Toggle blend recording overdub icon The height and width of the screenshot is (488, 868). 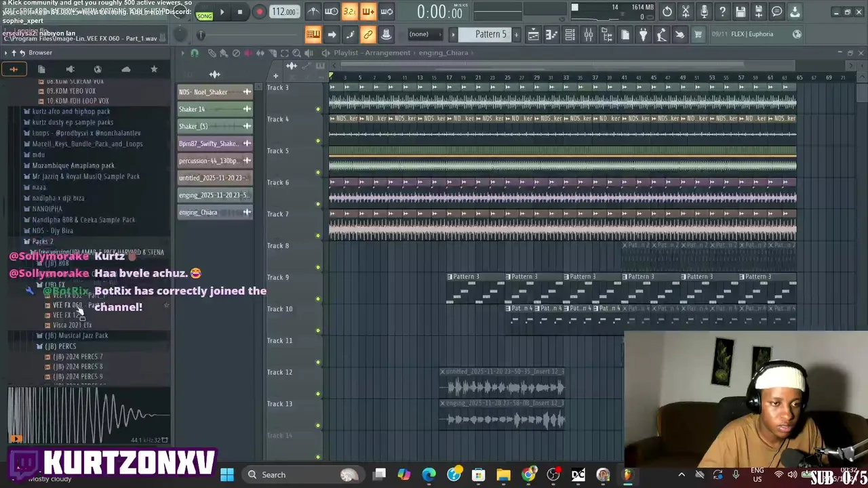tap(368, 12)
